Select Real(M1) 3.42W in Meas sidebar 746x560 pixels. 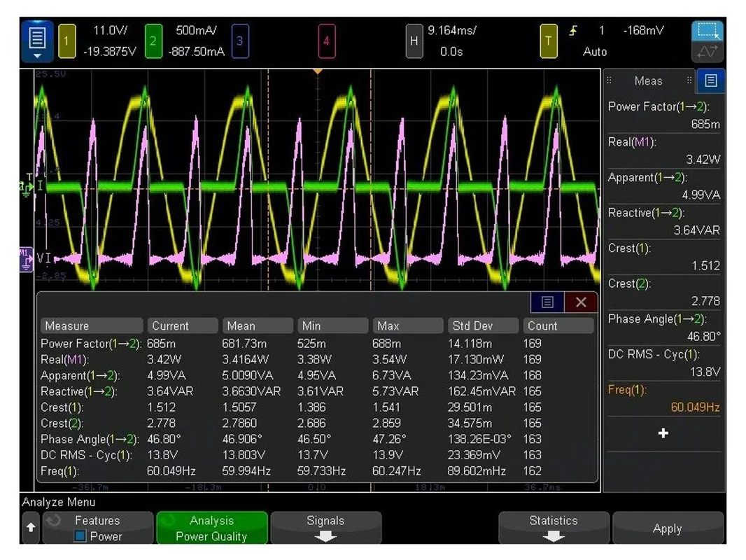tap(664, 150)
